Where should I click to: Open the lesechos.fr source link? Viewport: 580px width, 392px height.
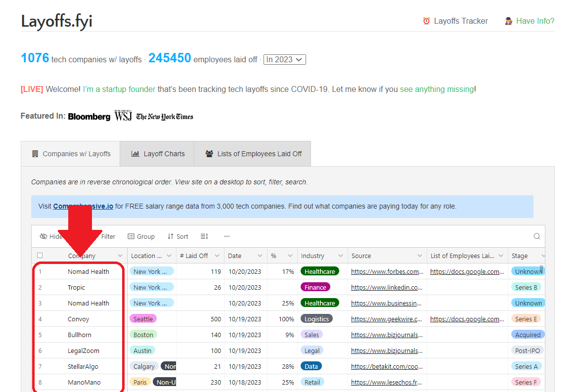[386, 383]
